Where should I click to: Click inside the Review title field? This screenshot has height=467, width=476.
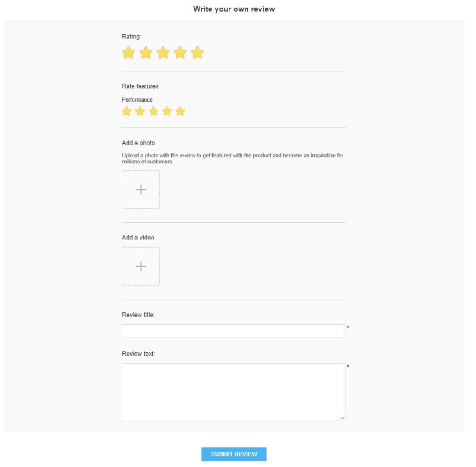point(233,330)
